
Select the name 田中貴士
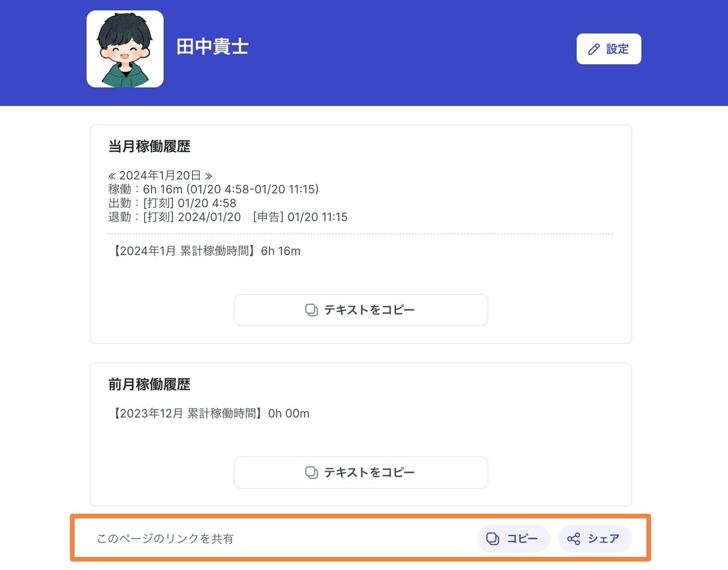(x=212, y=47)
